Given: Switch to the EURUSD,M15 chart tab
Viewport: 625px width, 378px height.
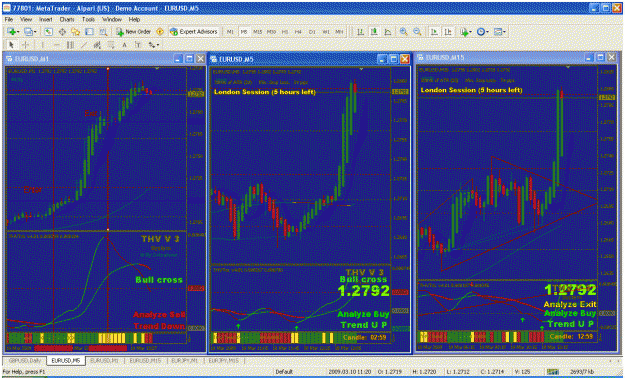Looking at the screenshot, I should [145, 360].
